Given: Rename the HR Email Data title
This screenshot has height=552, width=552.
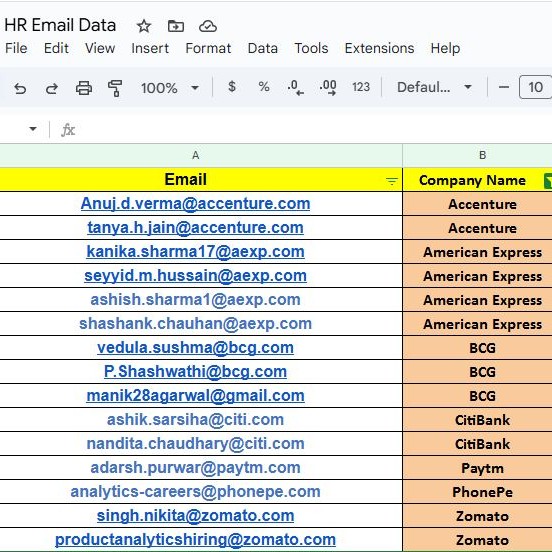Looking at the screenshot, I should tap(60, 25).
